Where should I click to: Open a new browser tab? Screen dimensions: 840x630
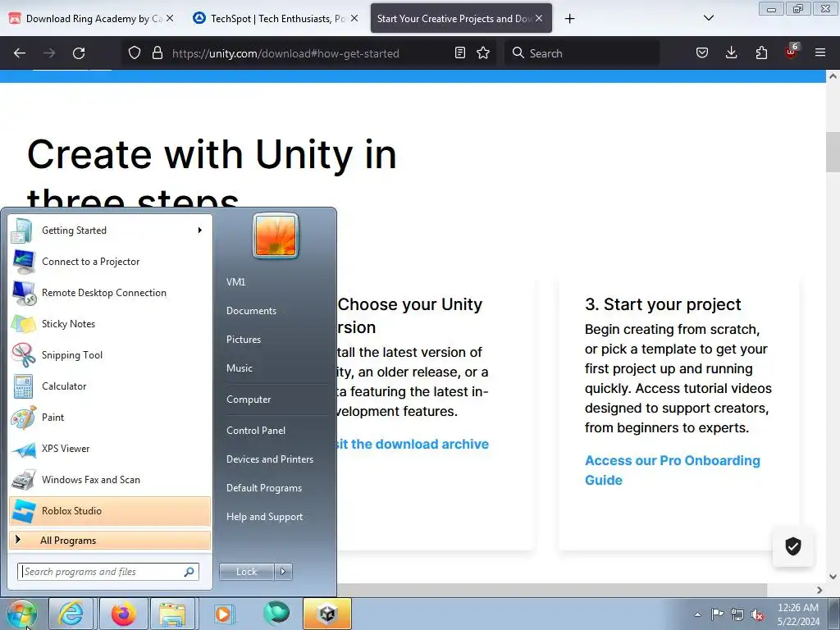(569, 19)
